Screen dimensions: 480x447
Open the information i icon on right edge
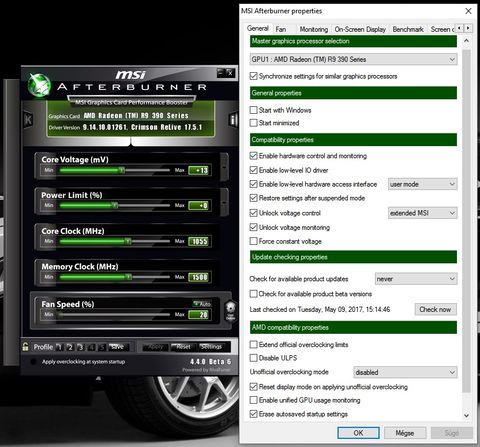pos(233,120)
